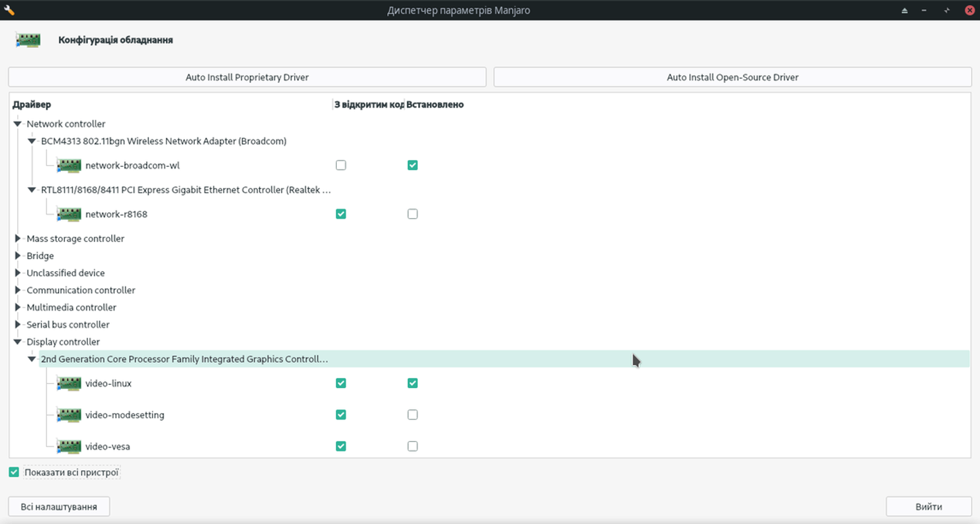Click the Hardware Configuration card icon in header
This screenshot has height=524, width=980.
[x=28, y=40]
